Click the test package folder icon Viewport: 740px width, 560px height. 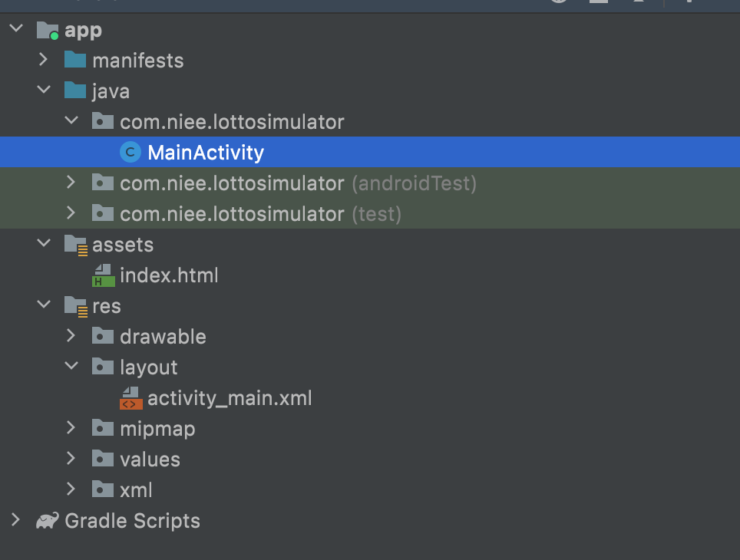click(x=103, y=212)
